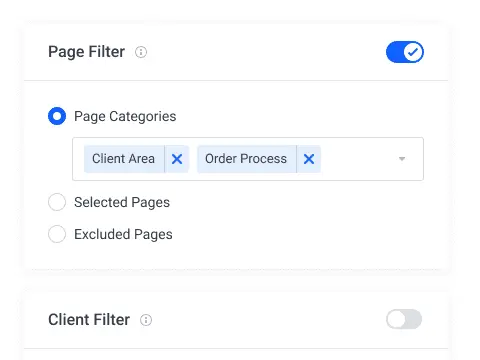Click the Order Process tag label

point(246,159)
